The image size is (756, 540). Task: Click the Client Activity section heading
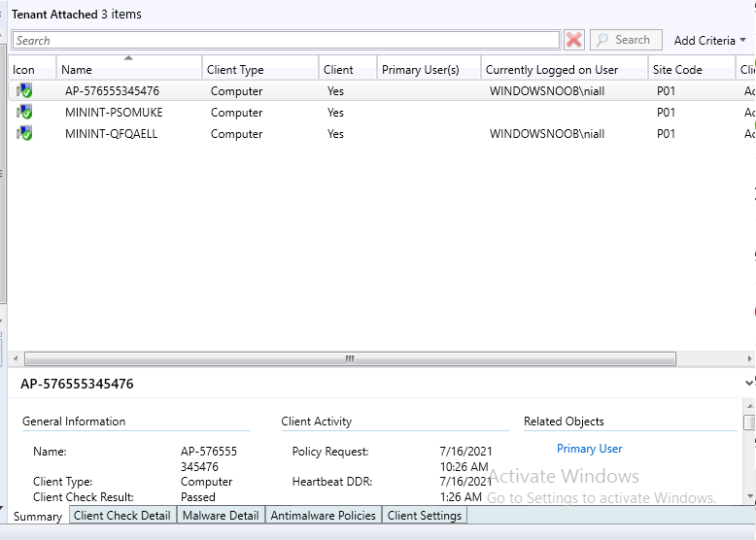pos(316,421)
